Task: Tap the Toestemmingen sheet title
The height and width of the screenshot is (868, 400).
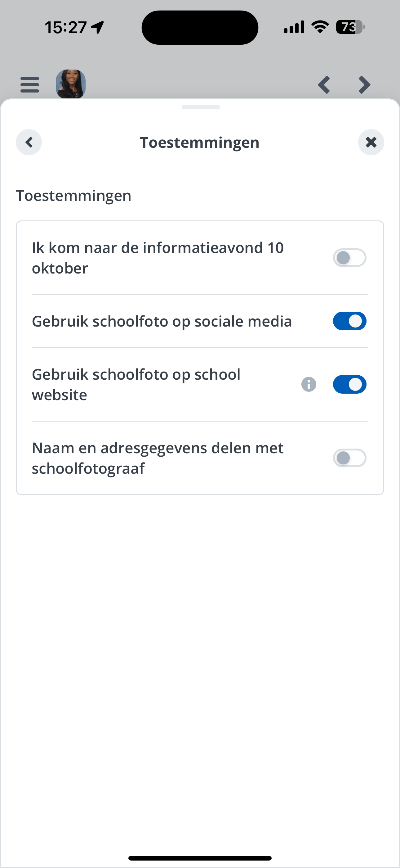Action: [x=200, y=142]
